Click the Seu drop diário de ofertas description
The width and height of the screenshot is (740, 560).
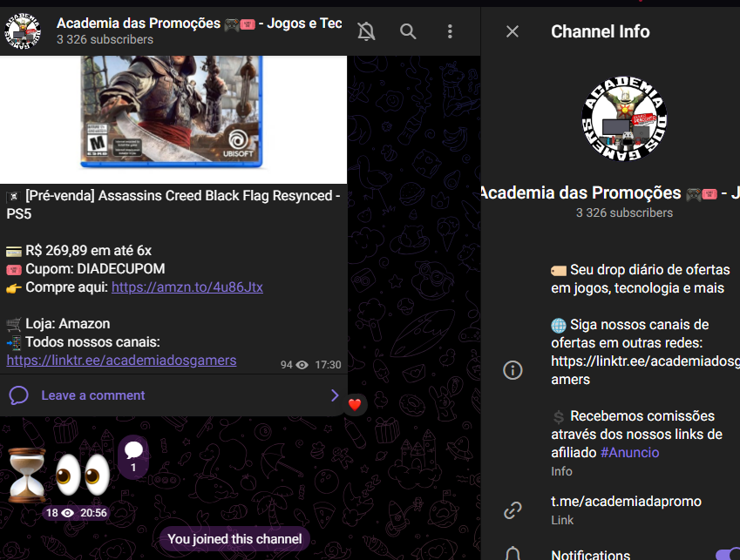(x=641, y=279)
